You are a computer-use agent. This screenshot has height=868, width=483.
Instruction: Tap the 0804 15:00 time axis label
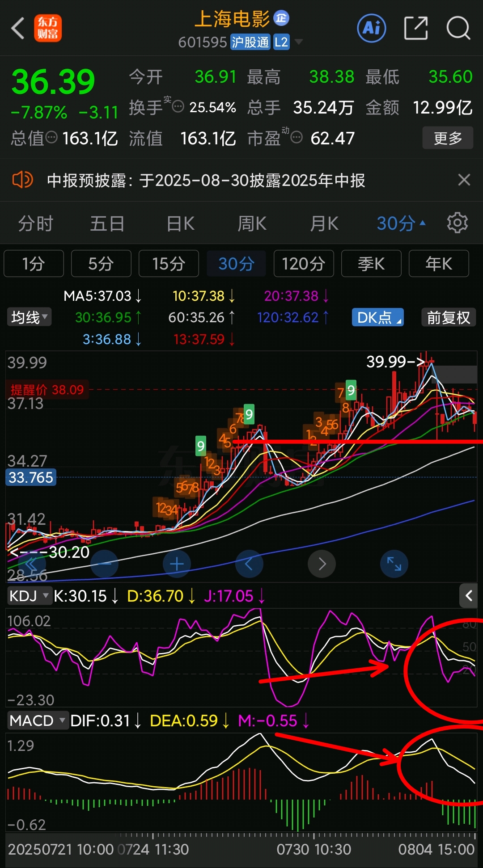pos(436,849)
